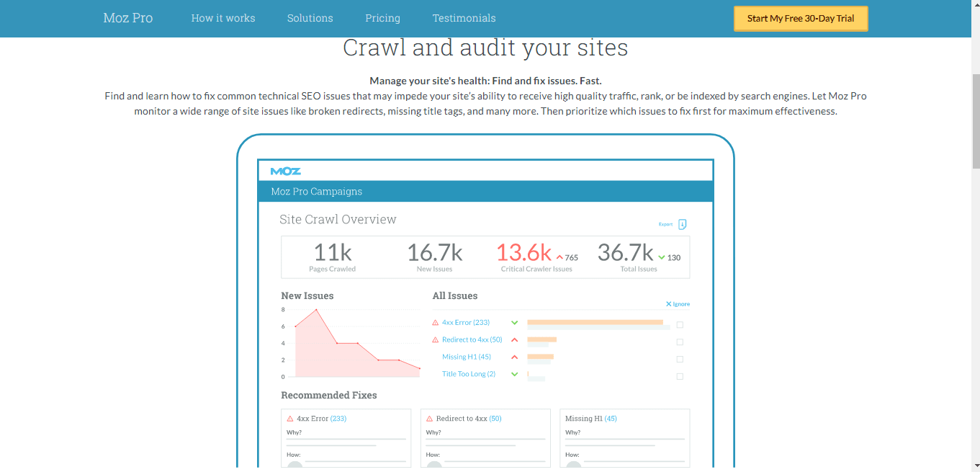Image resolution: width=980 pixels, height=472 pixels.
Task: Click the 4xx Error (233) recommended fix card title
Action: (322, 419)
